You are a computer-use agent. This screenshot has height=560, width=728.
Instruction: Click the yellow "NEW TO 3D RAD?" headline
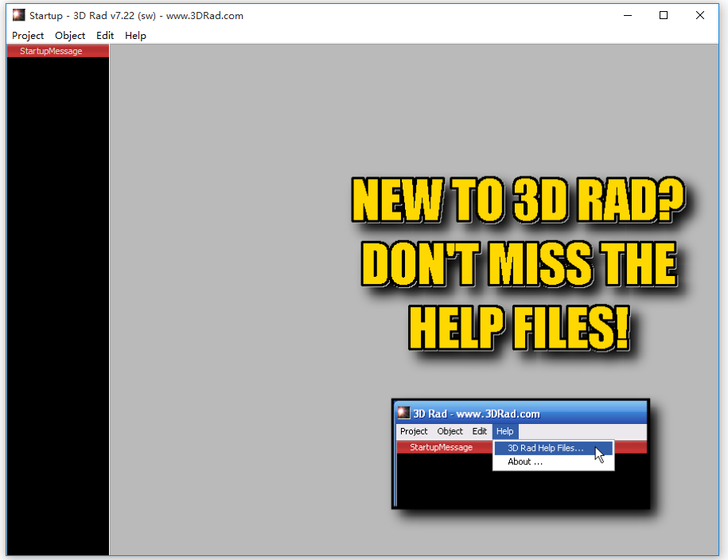click(x=520, y=202)
